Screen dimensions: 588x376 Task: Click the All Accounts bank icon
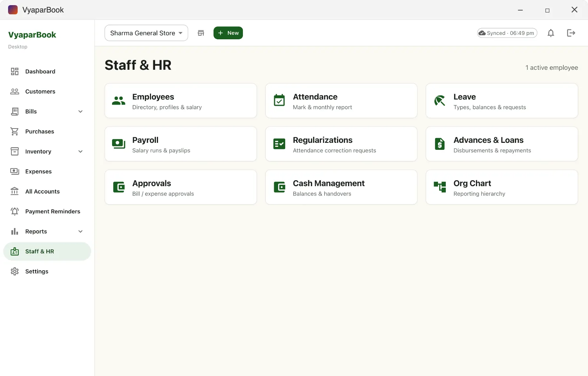tap(15, 191)
